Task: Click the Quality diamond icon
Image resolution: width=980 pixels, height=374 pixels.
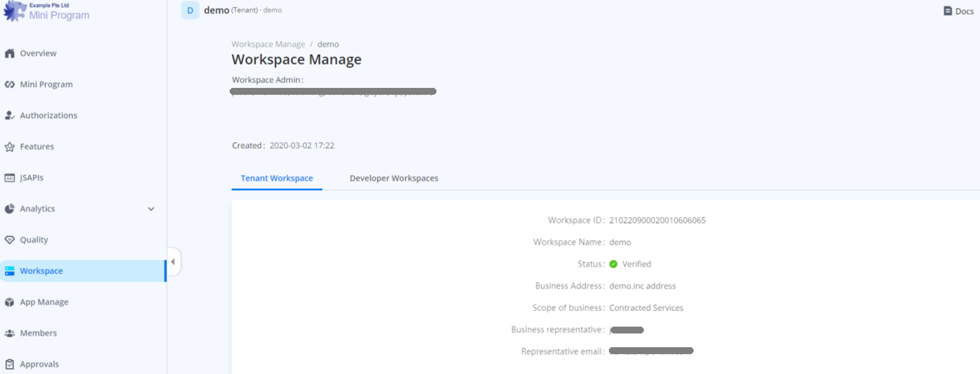Action: (x=9, y=240)
